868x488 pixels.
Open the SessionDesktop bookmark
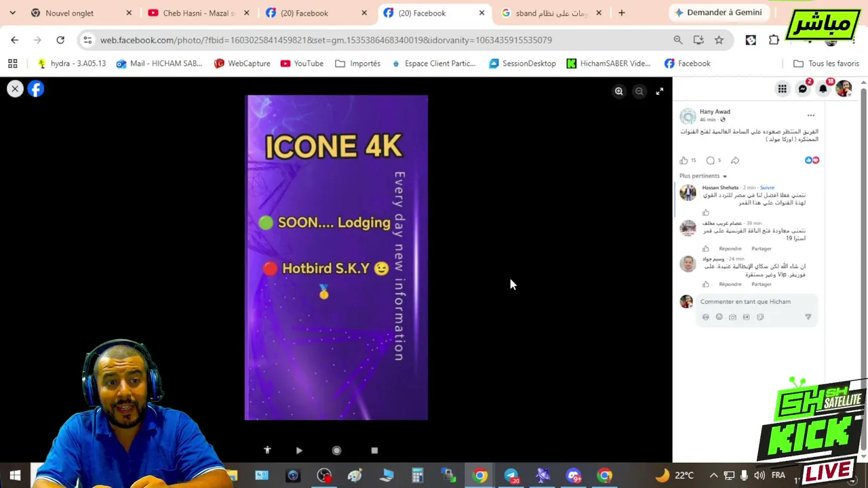click(x=522, y=64)
